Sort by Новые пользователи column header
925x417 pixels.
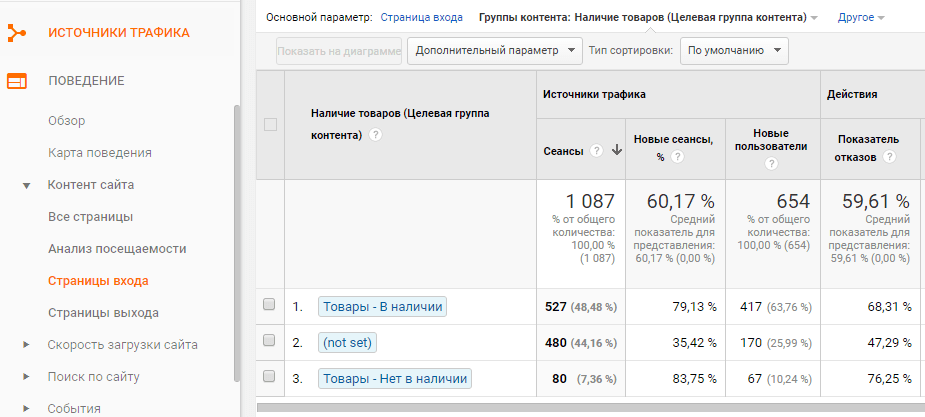pyautogui.click(x=771, y=139)
